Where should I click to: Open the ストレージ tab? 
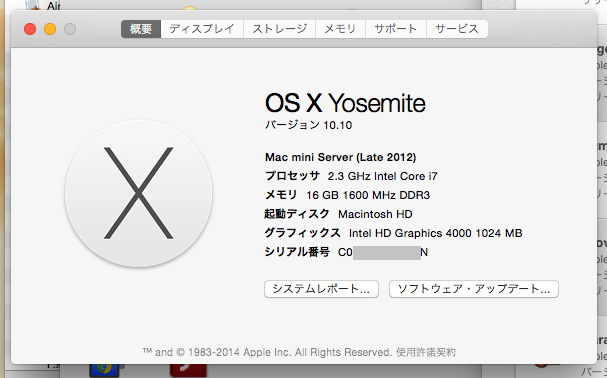pyautogui.click(x=279, y=29)
